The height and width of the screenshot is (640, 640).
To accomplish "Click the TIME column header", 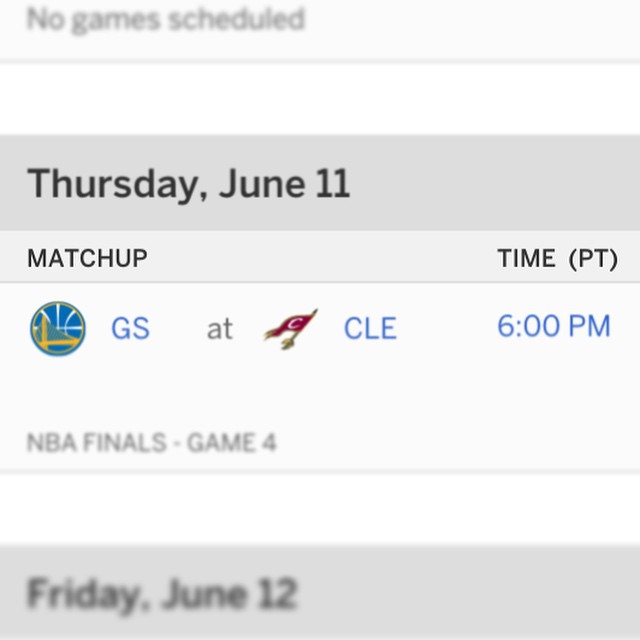I will click(526, 258).
